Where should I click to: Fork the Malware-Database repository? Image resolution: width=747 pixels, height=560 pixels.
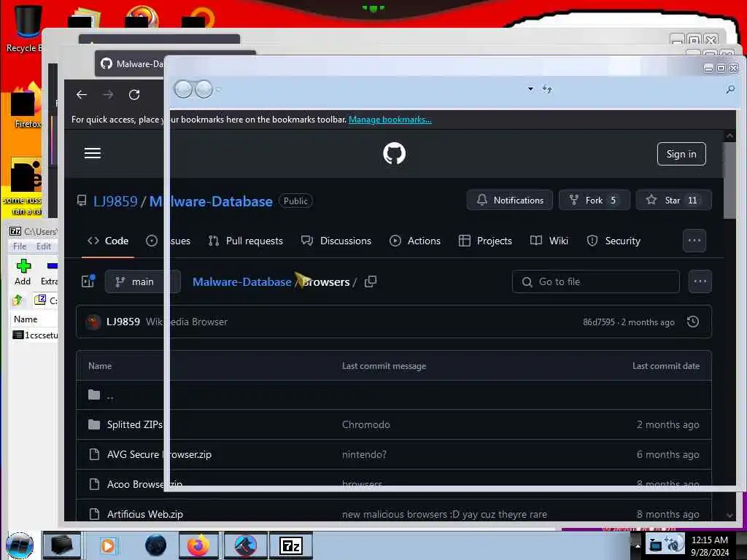point(594,200)
